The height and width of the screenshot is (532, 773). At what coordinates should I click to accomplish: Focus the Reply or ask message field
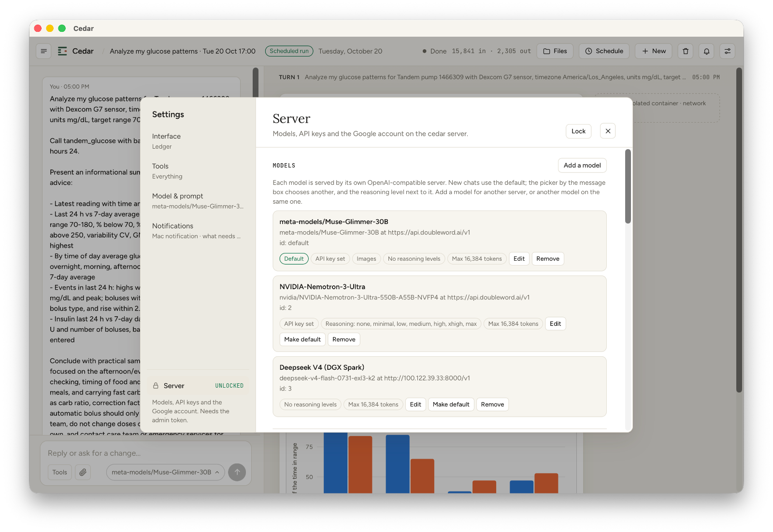[145, 453]
